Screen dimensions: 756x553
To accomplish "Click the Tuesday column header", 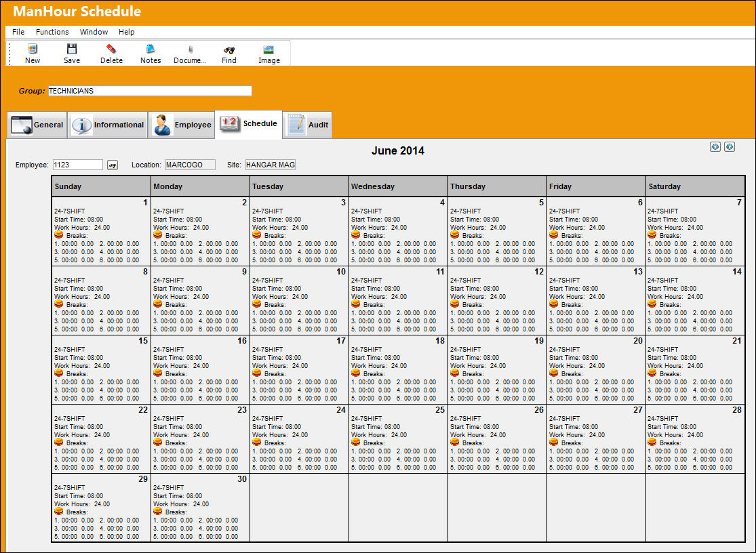I will coord(299,186).
